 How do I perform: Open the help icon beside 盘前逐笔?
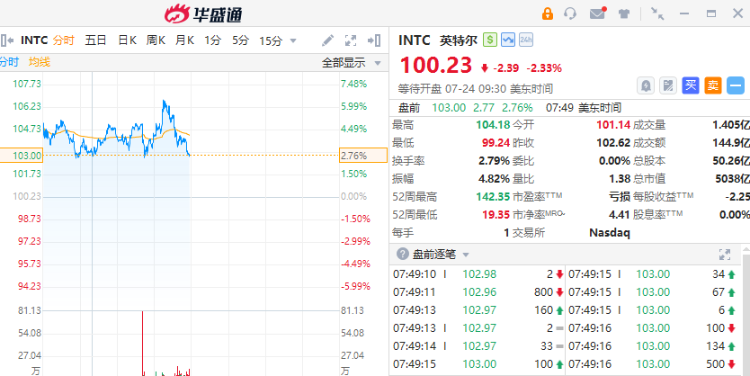pyautogui.click(x=403, y=254)
